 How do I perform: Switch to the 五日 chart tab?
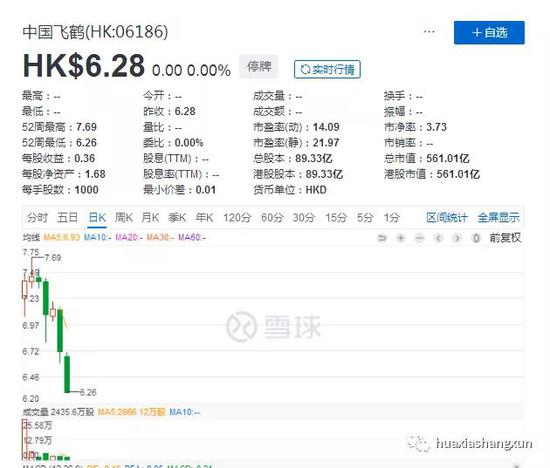pos(67,218)
